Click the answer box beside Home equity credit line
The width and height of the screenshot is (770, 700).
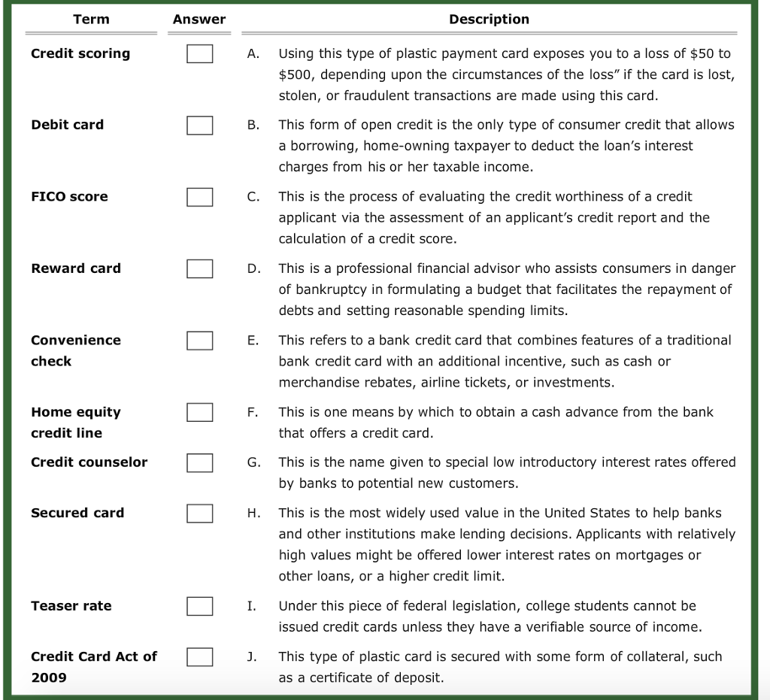[199, 412]
